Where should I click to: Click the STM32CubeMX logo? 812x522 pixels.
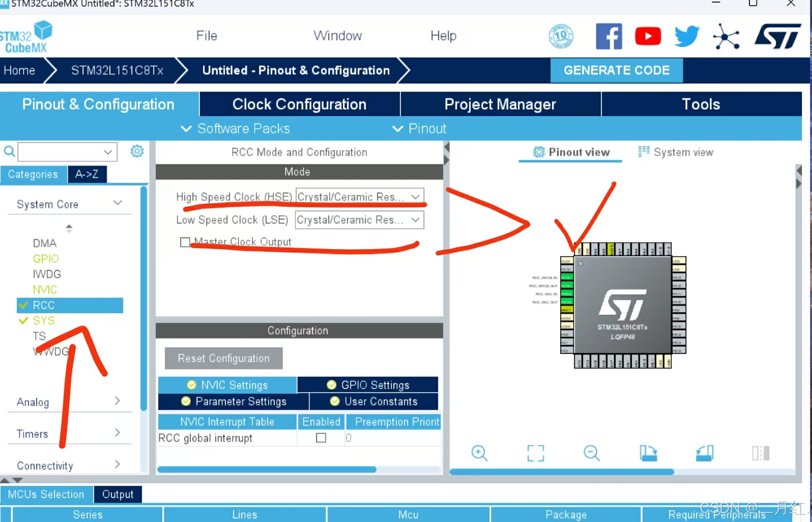click(x=27, y=36)
